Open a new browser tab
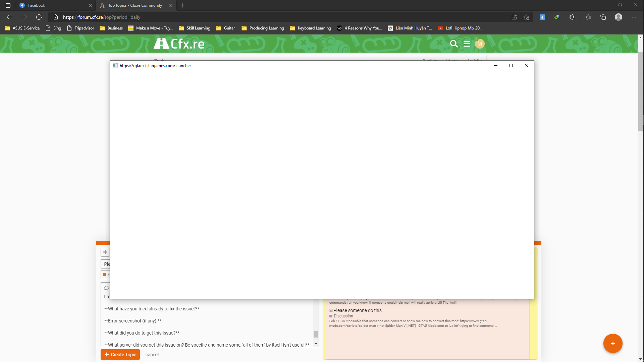This screenshot has width=644, height=362. click(x=182, y=5)
